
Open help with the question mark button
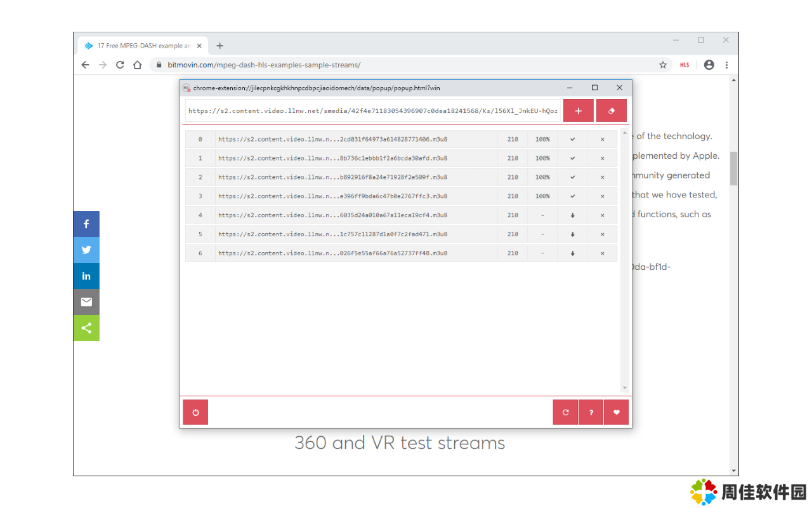coord(591,412)
